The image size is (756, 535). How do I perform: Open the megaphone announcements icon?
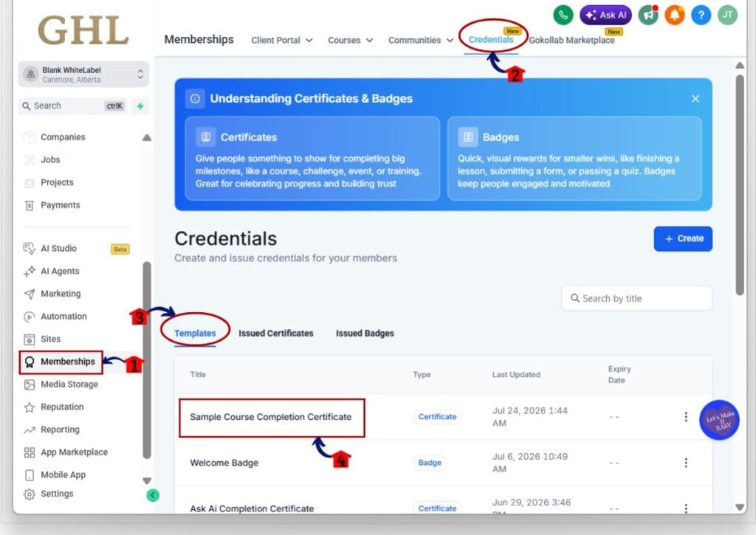coord(648,15)
